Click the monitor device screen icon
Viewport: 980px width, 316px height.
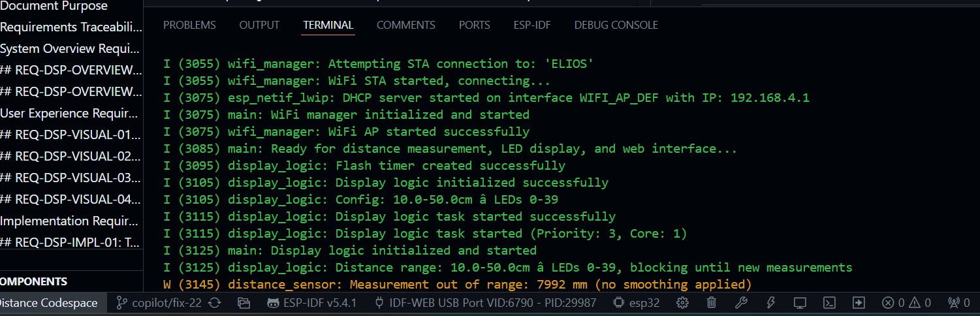(x=800, y=303)
